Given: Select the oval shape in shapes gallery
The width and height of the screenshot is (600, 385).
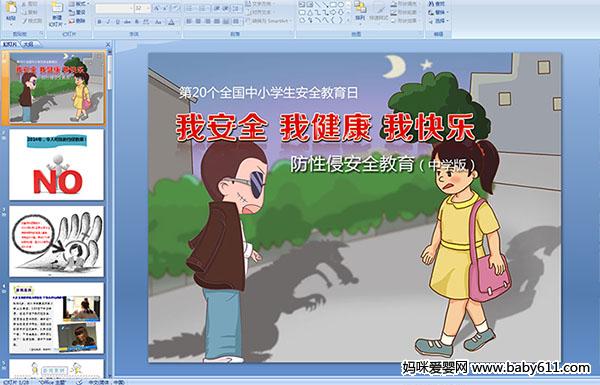Looking at the screenshot, I should click(x=341, y=4).
